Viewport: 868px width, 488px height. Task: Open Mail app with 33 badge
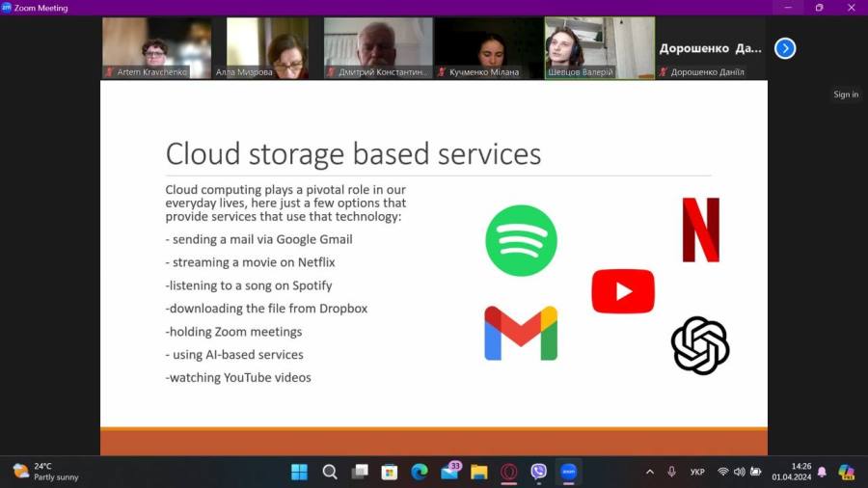449,472
